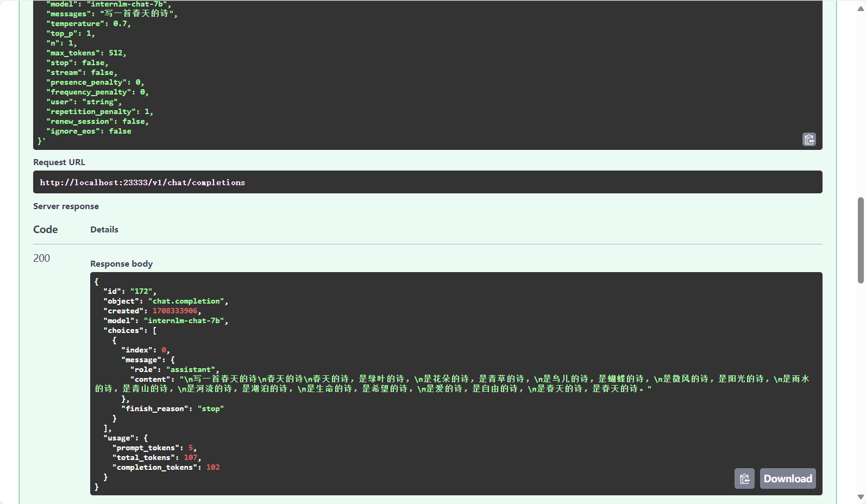Click the total_tokens value 107
Viewport: 866px width, 504px height.
191,457
